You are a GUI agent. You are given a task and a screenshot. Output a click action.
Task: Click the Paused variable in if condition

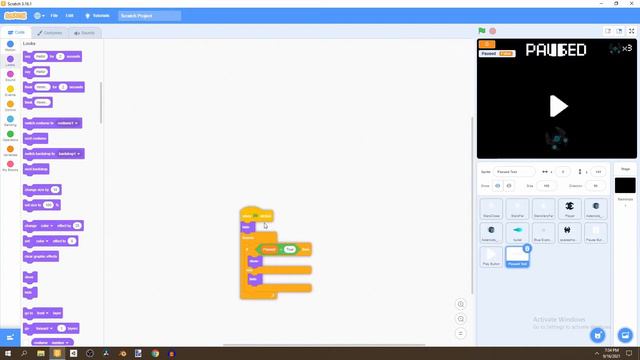tap(269, 249)
